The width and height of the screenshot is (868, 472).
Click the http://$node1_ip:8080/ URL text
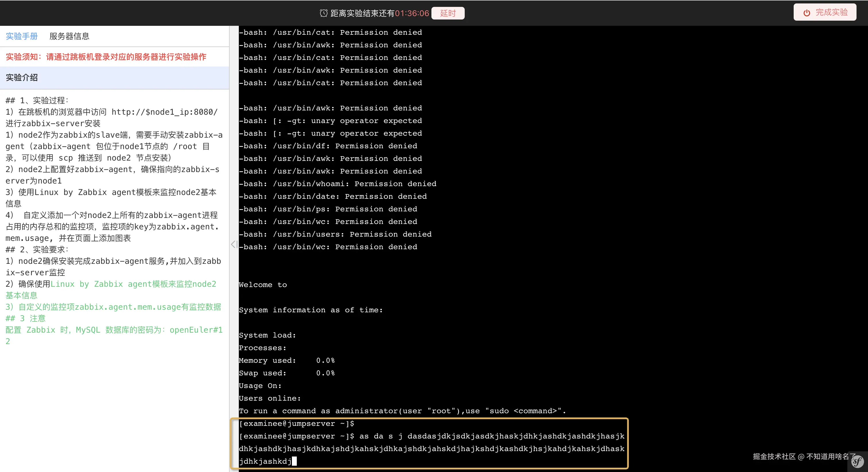(x=164, y=112)
